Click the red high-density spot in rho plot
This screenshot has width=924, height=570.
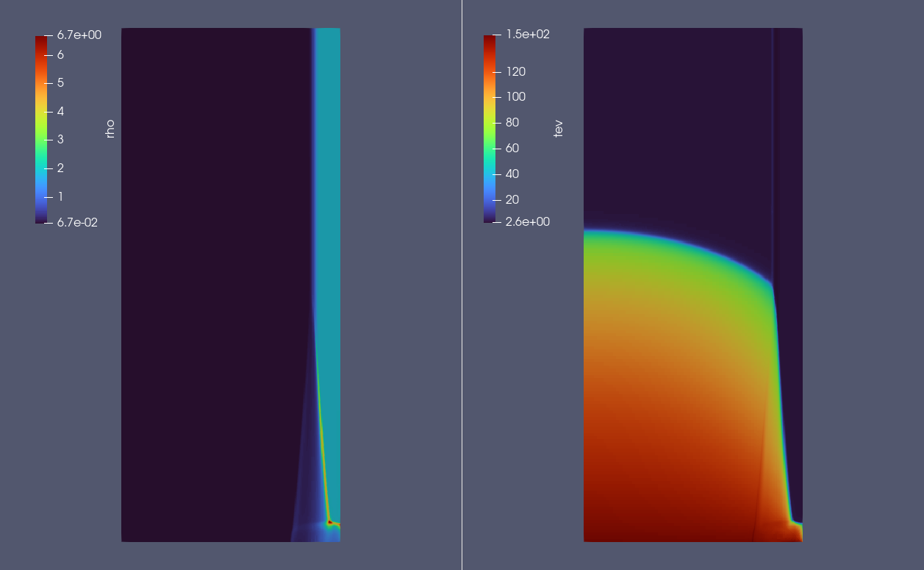click(x=330, y=522)
